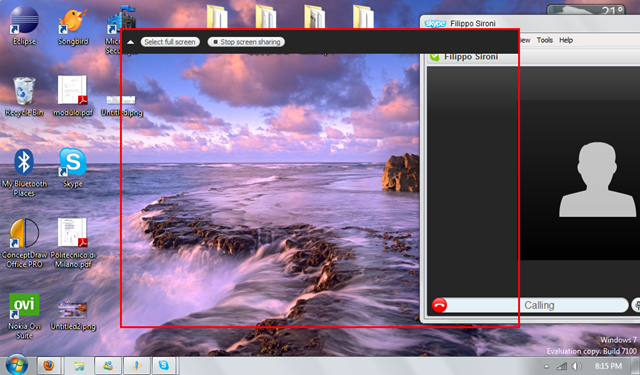End the call with the red hang-up button
This screenshot has width=640, height=375.
click(439, 305)
